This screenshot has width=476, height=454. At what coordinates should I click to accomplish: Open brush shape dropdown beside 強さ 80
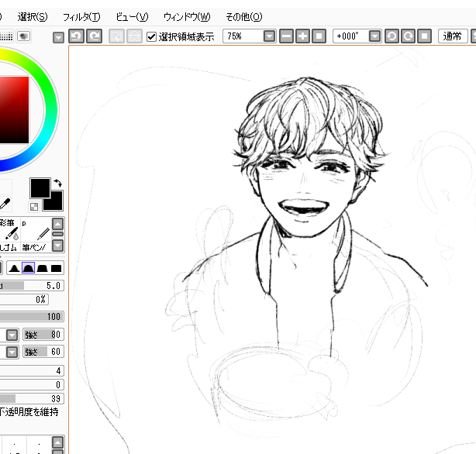(x=12, y=335)
